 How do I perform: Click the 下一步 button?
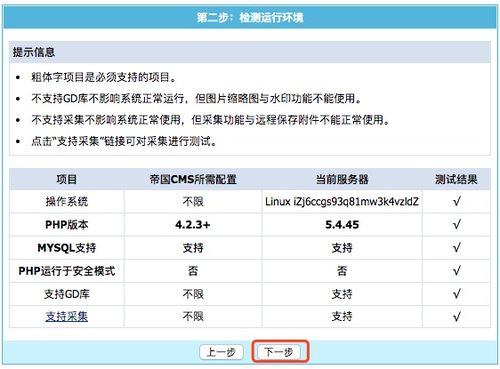click(x=279, y=352)
